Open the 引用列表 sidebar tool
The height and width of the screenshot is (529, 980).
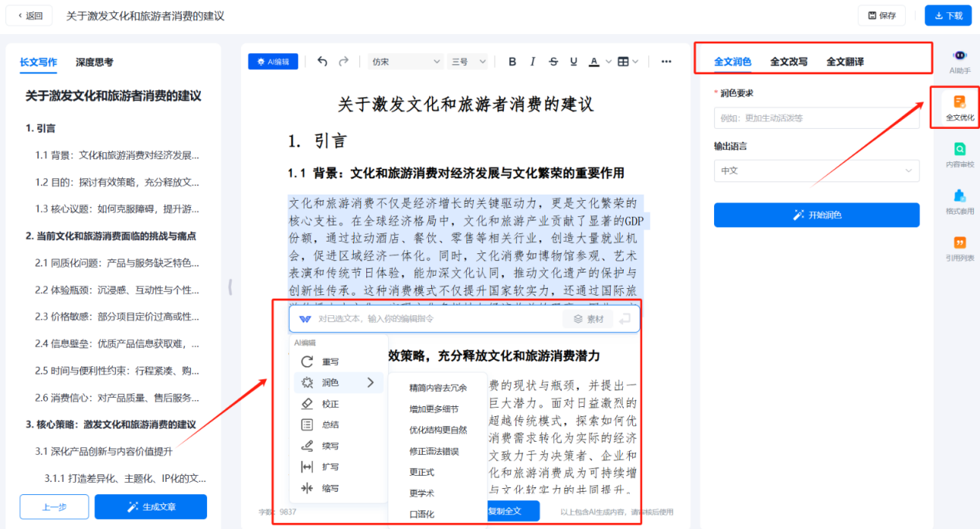point(959,248)
